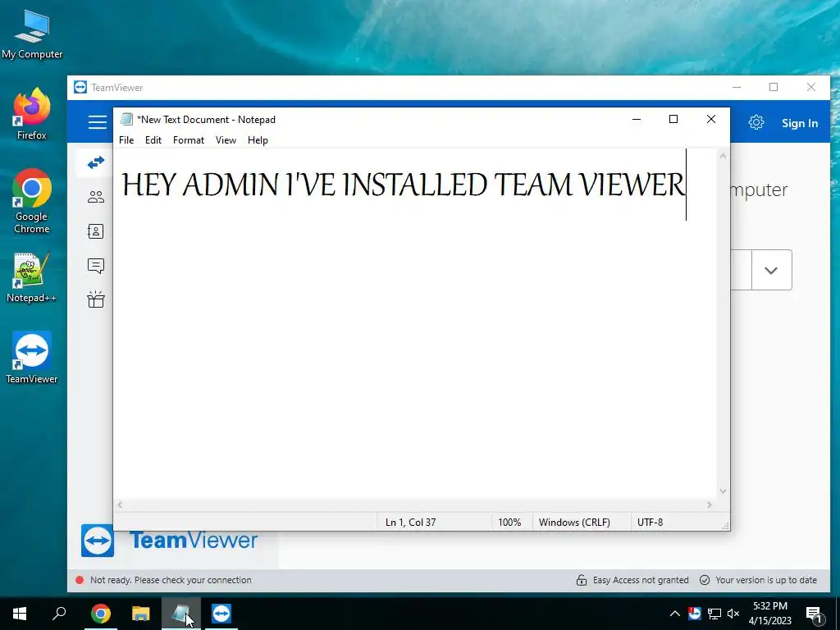Click Notepad horizontal scrollbar right arrow
The image size is (840, 630).
(x=710, y=504)
